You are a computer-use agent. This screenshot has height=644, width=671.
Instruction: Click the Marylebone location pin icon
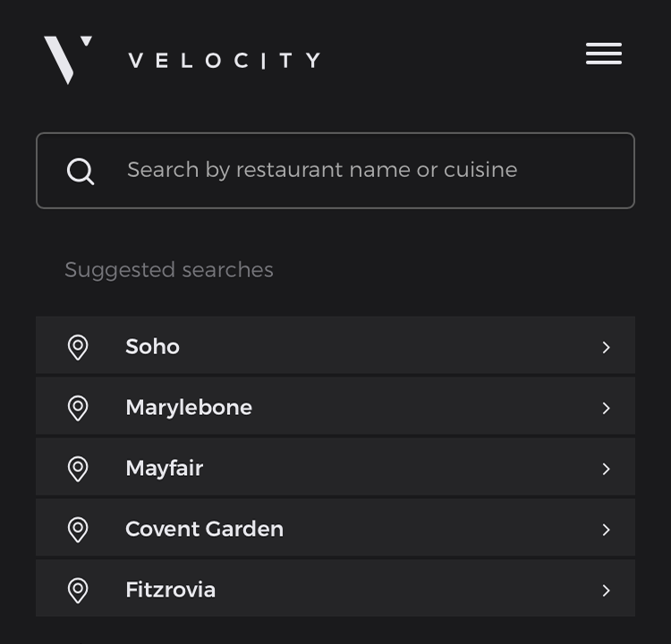coord(78,408)
